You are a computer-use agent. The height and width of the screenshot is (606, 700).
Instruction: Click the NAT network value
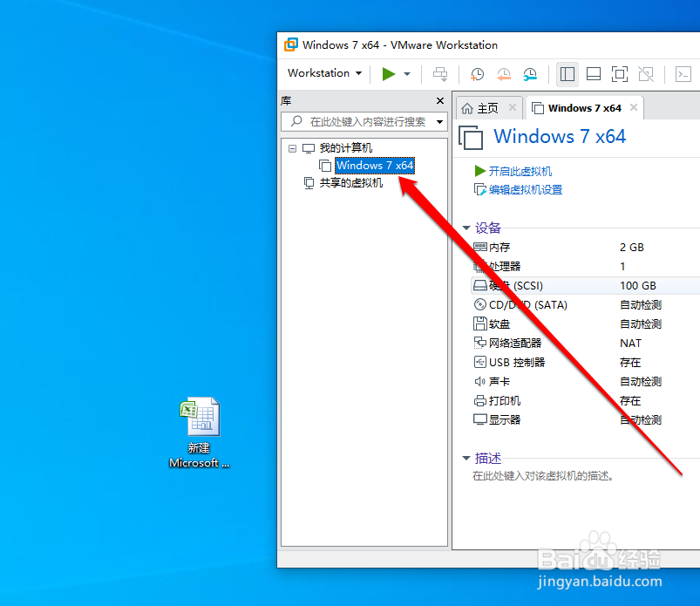click(630, 344)
